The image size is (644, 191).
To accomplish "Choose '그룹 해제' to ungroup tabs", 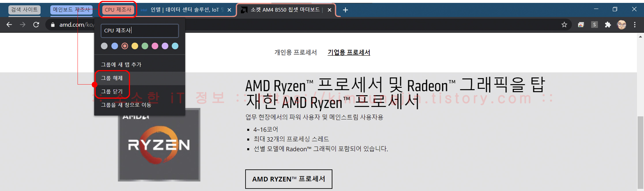I will (x=140, y=78).
